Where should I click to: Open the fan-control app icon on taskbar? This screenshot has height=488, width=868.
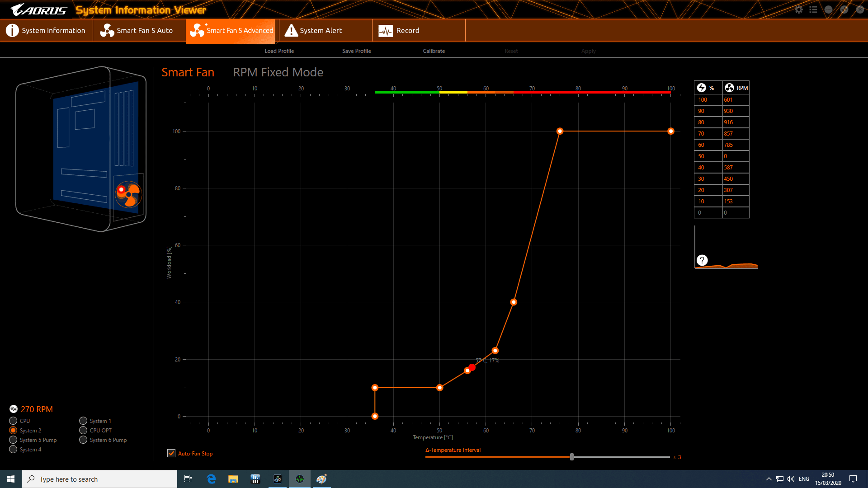pos(278,479)
